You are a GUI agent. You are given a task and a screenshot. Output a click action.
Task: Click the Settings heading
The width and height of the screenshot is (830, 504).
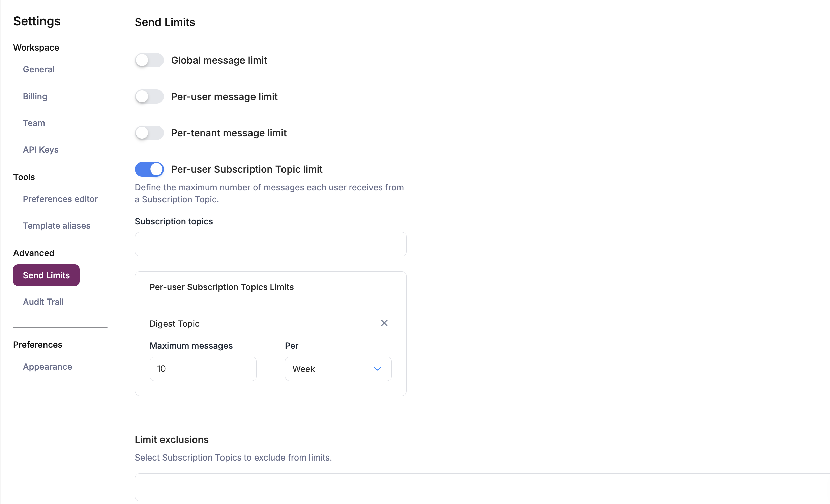coord(37,21)
